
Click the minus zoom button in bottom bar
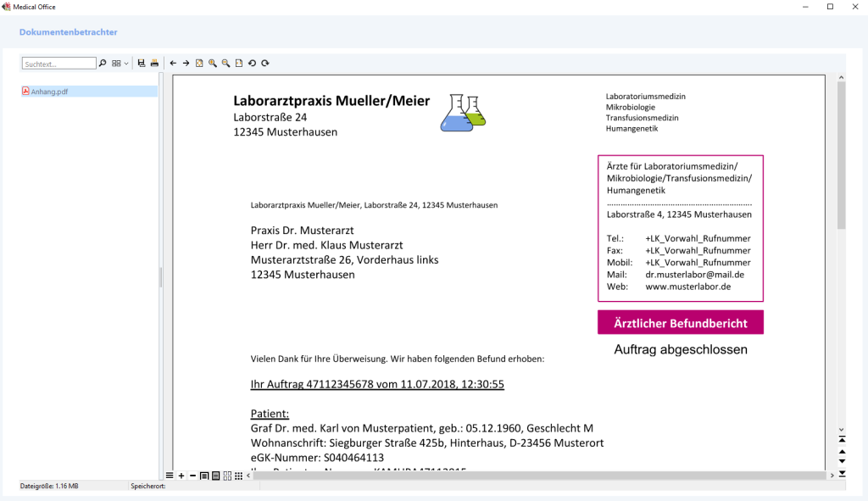click(192, 476)
